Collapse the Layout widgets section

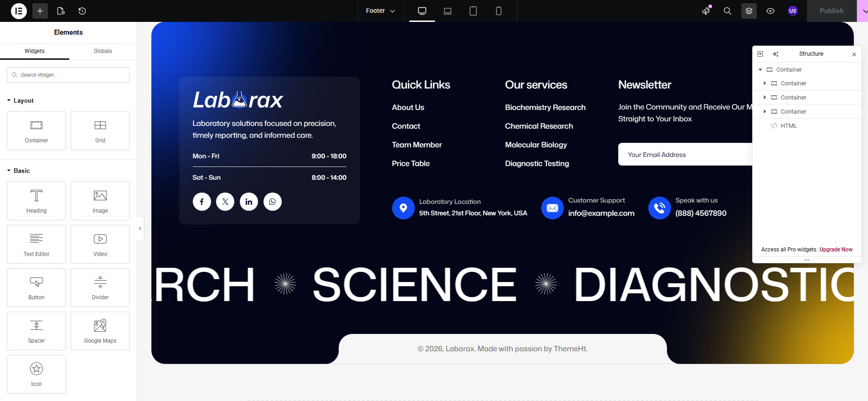pyautogui.click(x=21, y=100)
